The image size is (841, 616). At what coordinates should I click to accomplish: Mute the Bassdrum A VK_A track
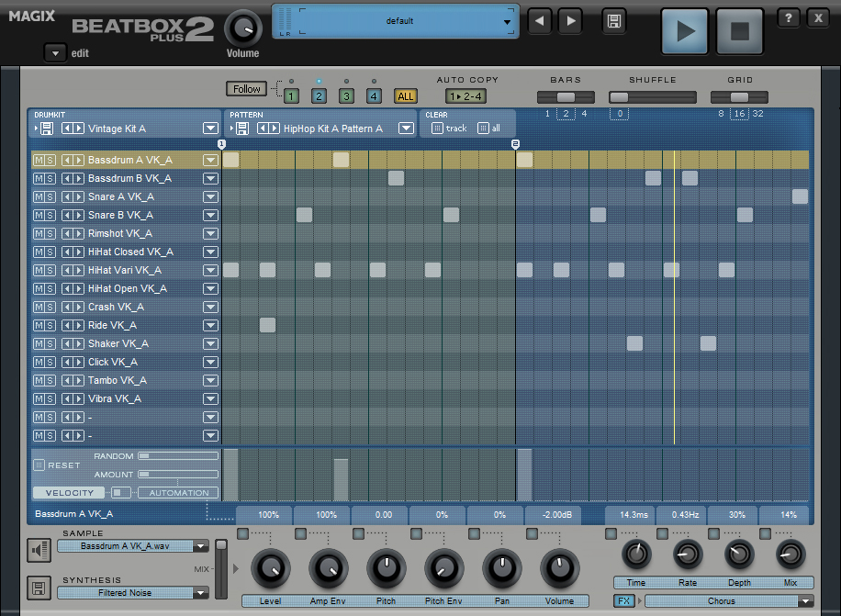point(39,161)
